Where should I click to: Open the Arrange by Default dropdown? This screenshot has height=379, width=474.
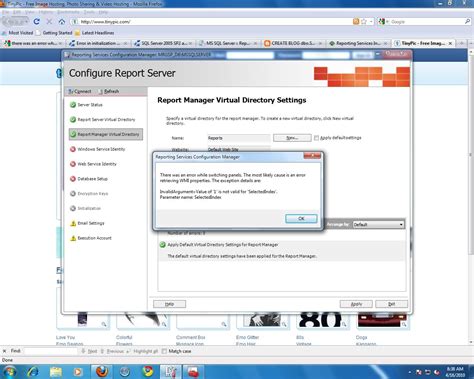point(378,225)
